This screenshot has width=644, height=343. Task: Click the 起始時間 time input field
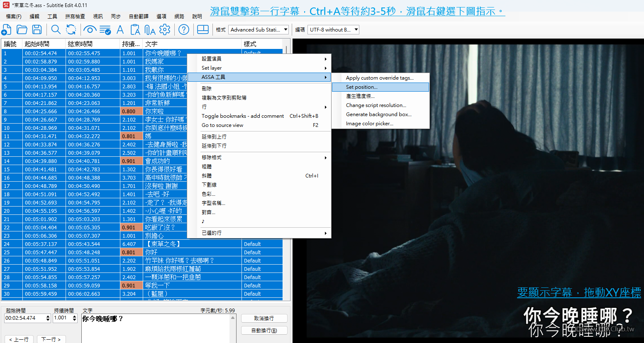(x=25, y=318)
